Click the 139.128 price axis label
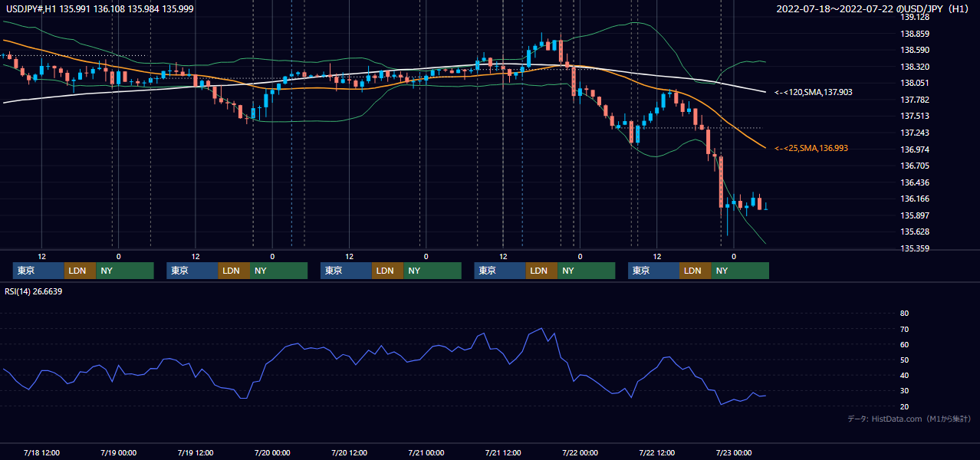 (915, 17)
